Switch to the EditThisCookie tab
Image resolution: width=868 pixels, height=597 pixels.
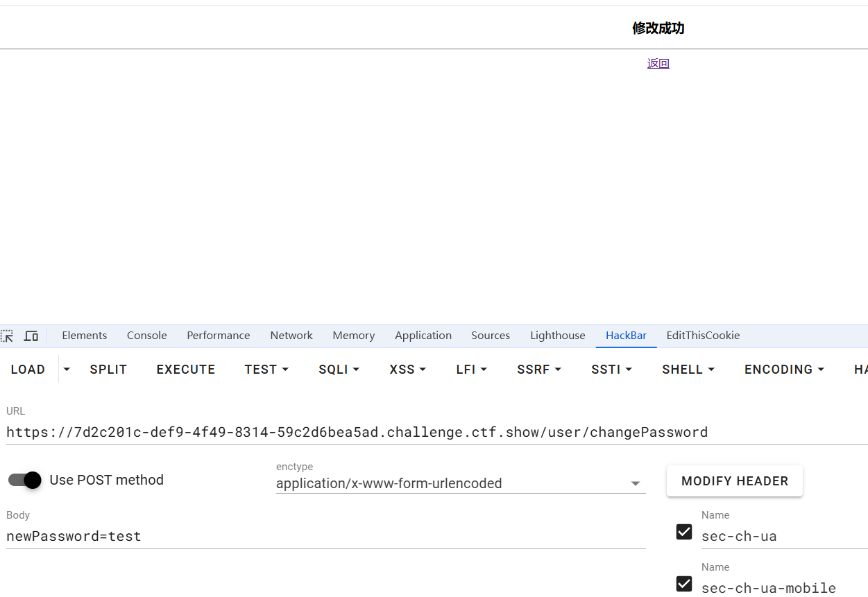tap(703, 336)
